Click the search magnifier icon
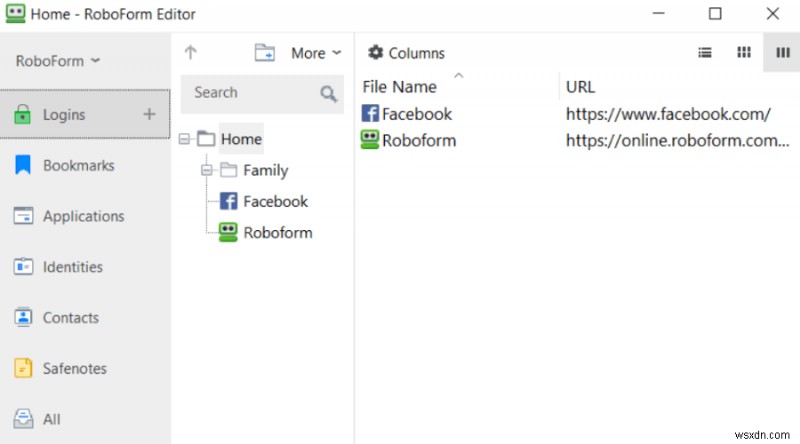 (x=329, y=93)
